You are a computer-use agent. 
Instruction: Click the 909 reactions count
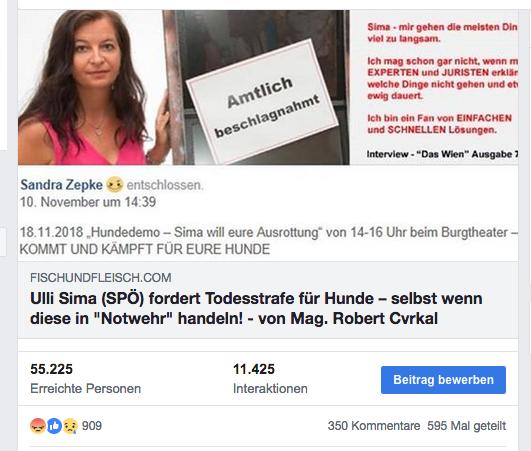click(92, 426)
